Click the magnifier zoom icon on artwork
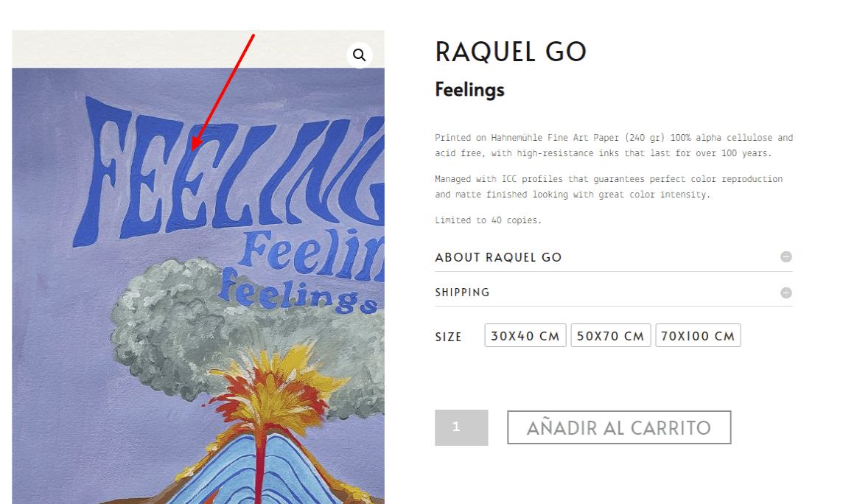 point(359,55)
